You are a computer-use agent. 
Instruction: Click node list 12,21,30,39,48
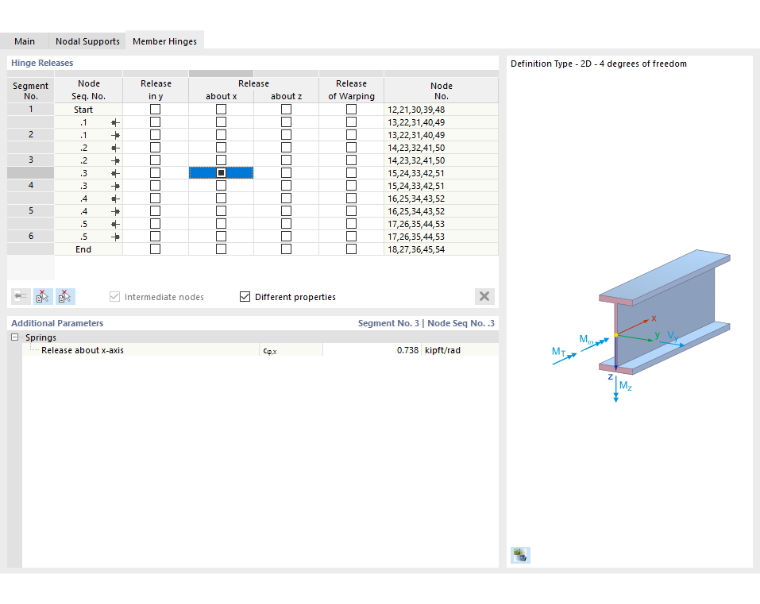(441, 110)
